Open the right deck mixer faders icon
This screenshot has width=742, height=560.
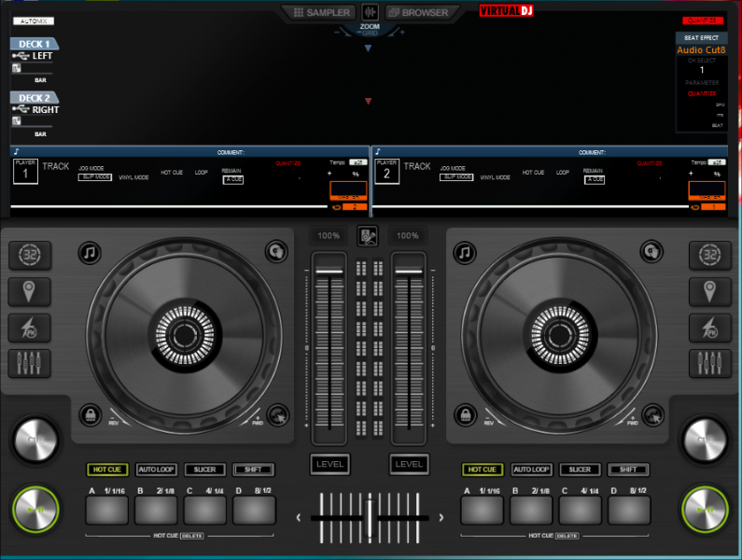(710, 364)
